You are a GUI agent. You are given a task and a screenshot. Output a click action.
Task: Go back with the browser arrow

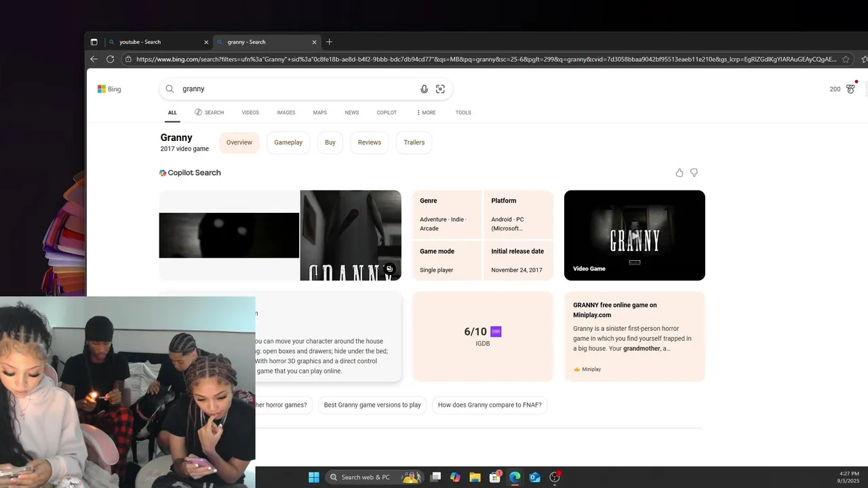pos(94,60)
